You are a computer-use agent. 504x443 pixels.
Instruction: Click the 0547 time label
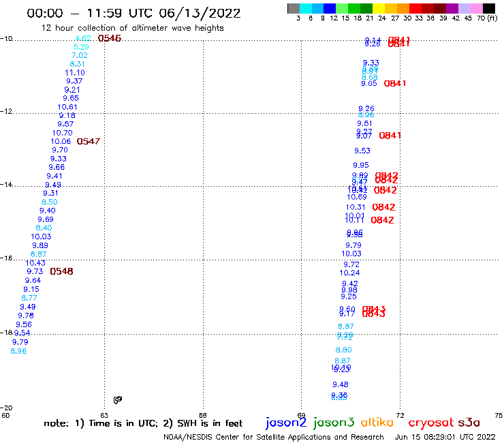click(x=89, y=141)
